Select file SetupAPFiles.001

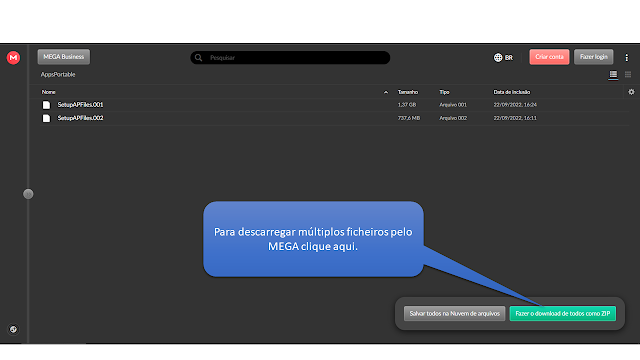(x=80, y=105)
